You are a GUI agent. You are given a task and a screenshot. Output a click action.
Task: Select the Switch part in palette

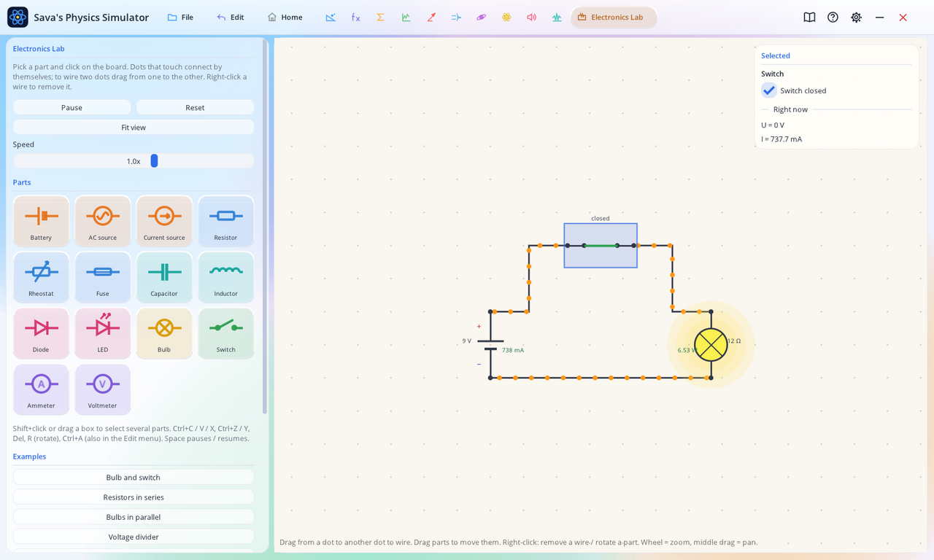coord(226,333)
